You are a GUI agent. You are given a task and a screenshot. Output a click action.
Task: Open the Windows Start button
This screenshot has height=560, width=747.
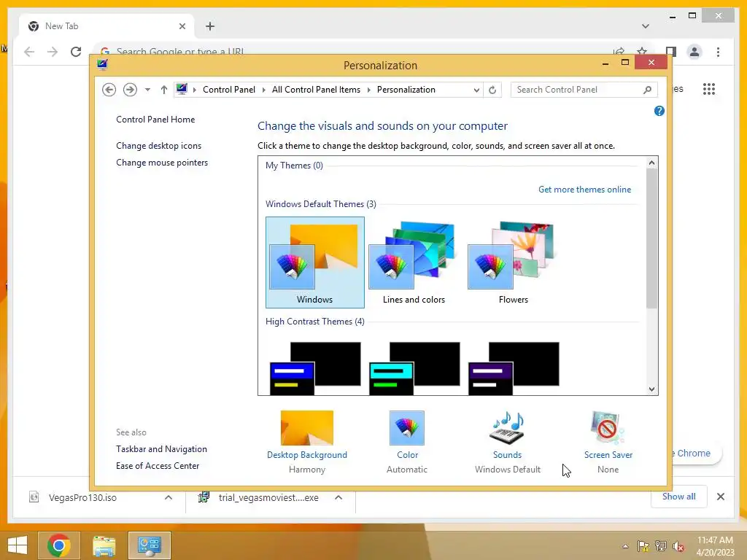coord(18,545)
